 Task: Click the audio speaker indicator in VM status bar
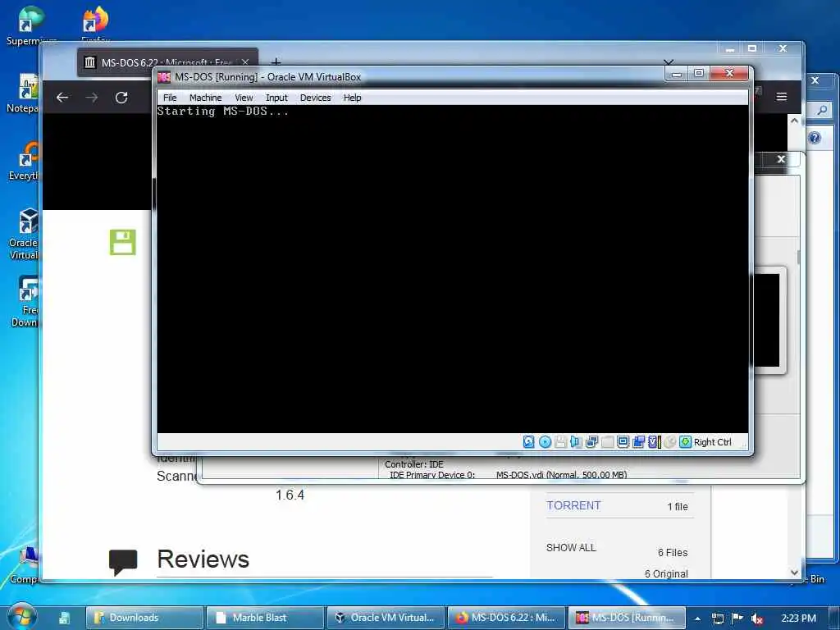point(576,442)
